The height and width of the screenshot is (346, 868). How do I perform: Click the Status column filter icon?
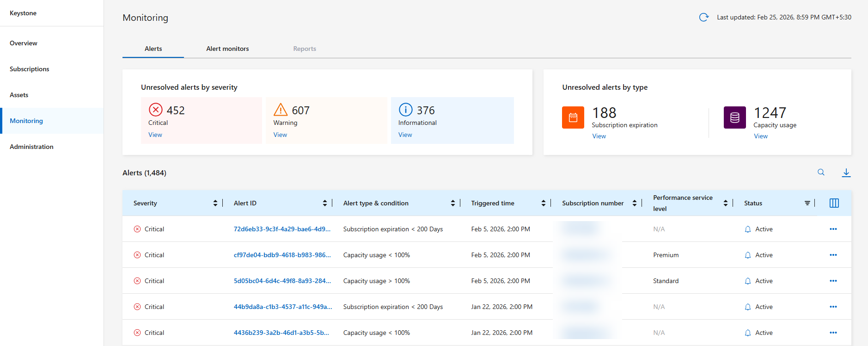(x=807, y=203)
